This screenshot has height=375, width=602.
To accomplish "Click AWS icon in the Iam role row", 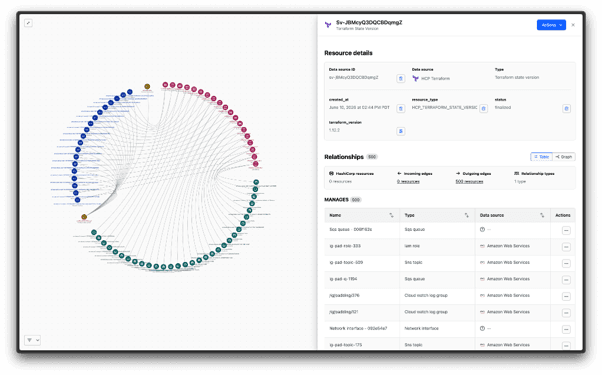I will (x=482, y=246).
